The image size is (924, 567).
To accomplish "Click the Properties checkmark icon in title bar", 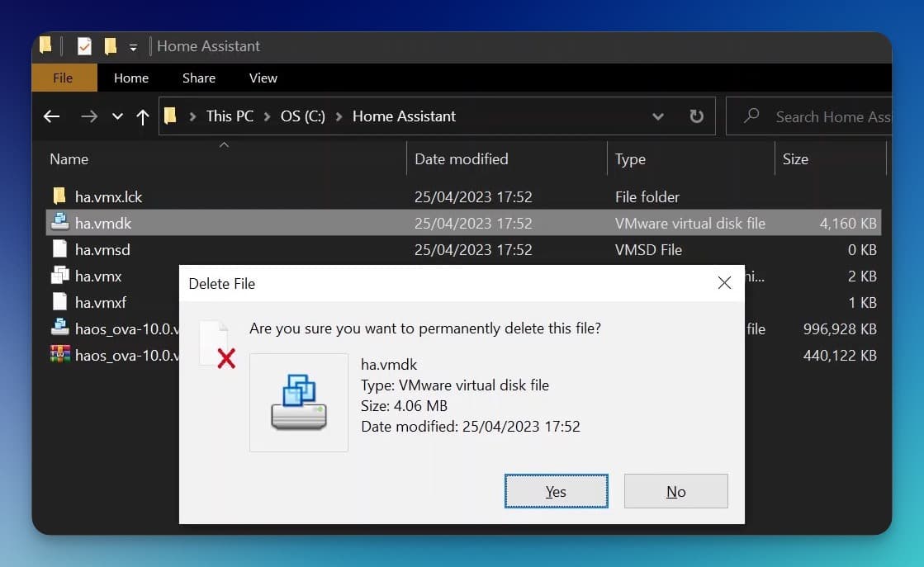I will pos(84,46).
